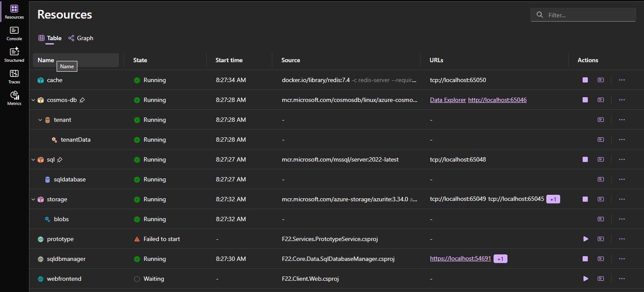Show extra URLs badge for storage
Screen dimensions: 644x292
tap(553, 199)
